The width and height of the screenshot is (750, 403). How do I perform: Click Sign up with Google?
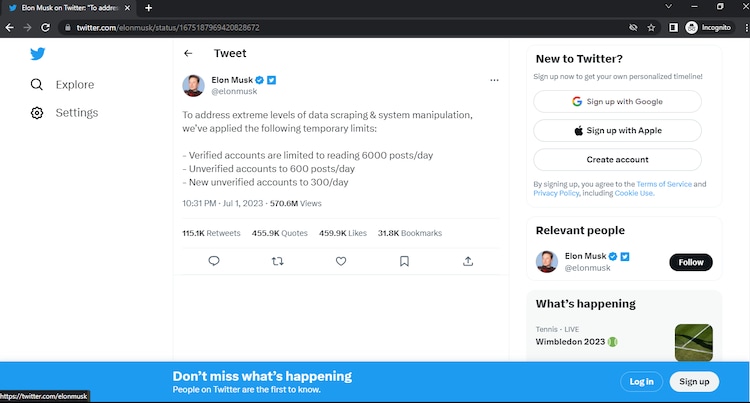[x=617, y=101]
